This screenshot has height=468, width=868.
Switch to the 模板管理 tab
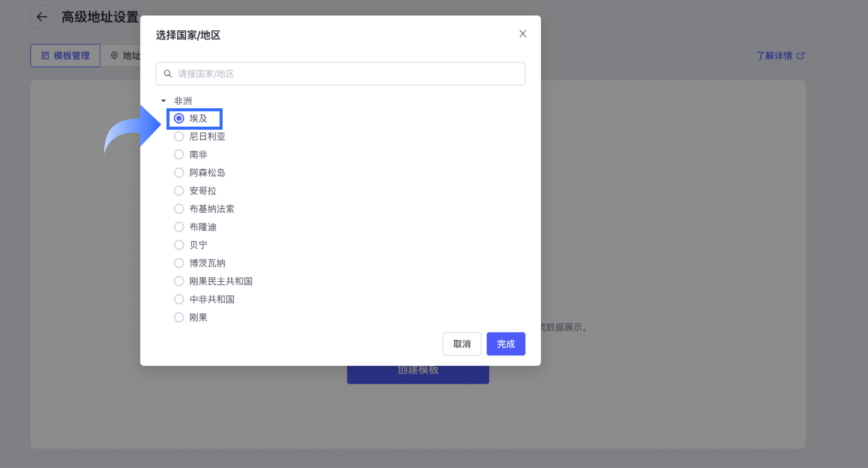tap(65, 56)
